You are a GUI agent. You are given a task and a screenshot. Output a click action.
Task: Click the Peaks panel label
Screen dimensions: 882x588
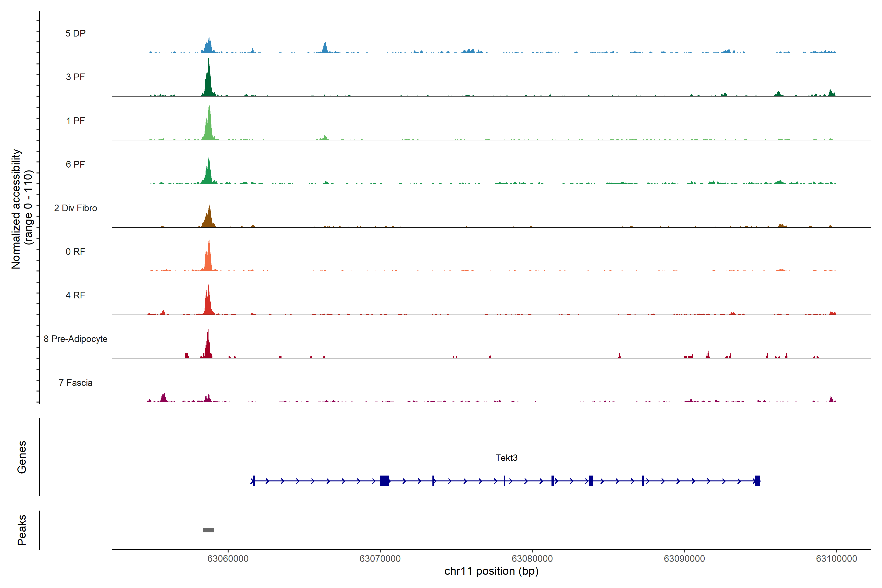pyautogui.click(x=22, y=530)
